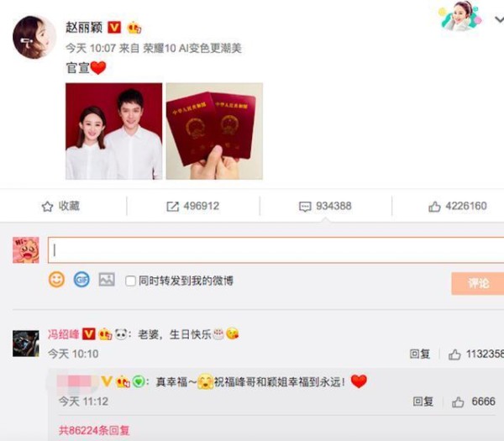The width and height of the screenshot is (504, 441).
Task: Open 赵丽颖 profile name link
Action: [84, 28]
